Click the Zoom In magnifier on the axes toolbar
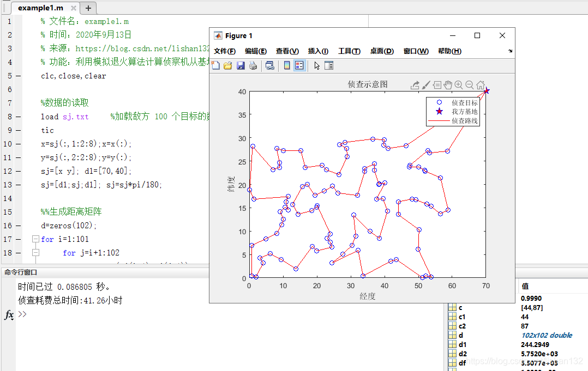 point(459,85)
